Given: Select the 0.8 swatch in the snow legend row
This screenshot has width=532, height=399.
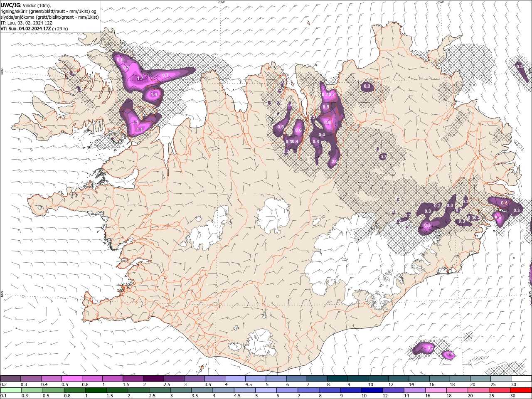Looking at the screenshot, I should pyautogui.click(x=92, y=379).
